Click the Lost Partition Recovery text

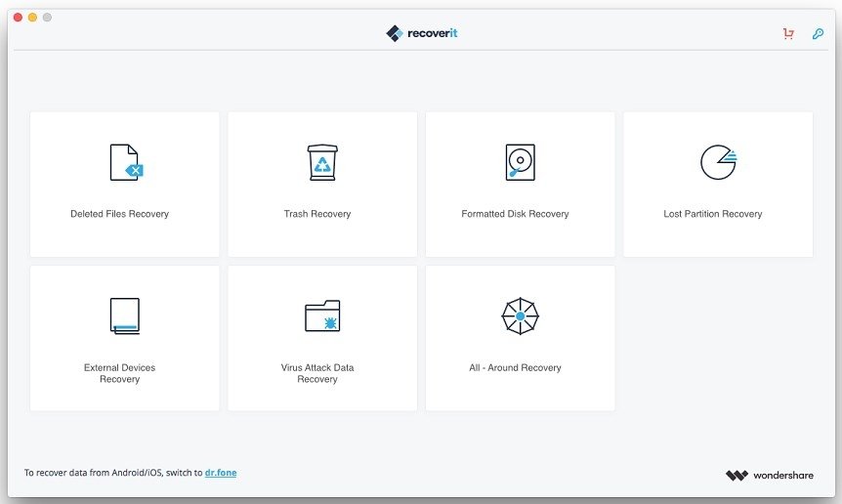(x=713, y=214)
